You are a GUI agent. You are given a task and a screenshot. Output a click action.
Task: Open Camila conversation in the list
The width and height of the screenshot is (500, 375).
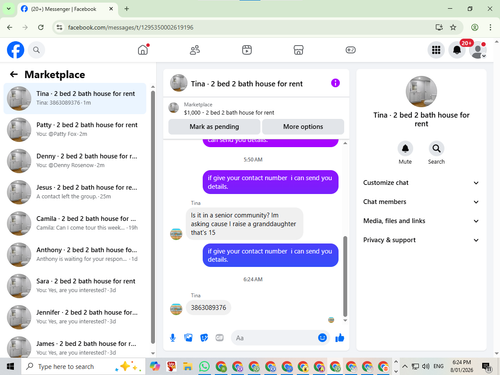tap(75, 223)
